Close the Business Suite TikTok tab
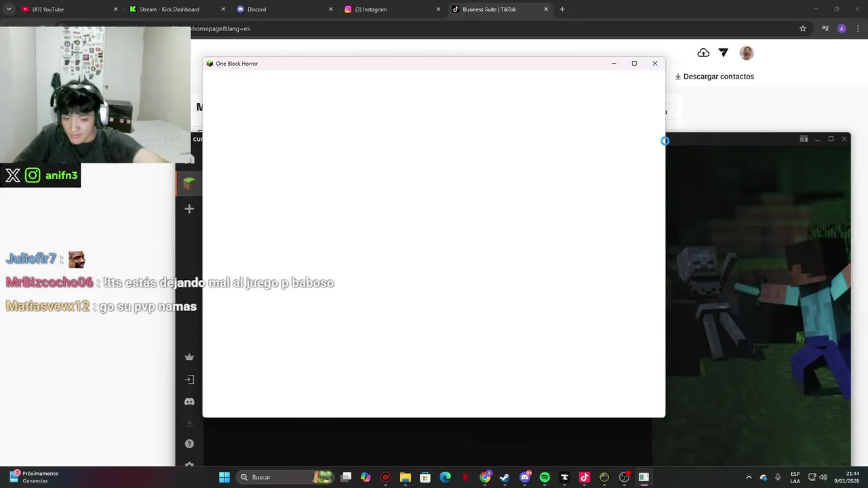This screenshot has width=868, height=488. pos(546,9)
